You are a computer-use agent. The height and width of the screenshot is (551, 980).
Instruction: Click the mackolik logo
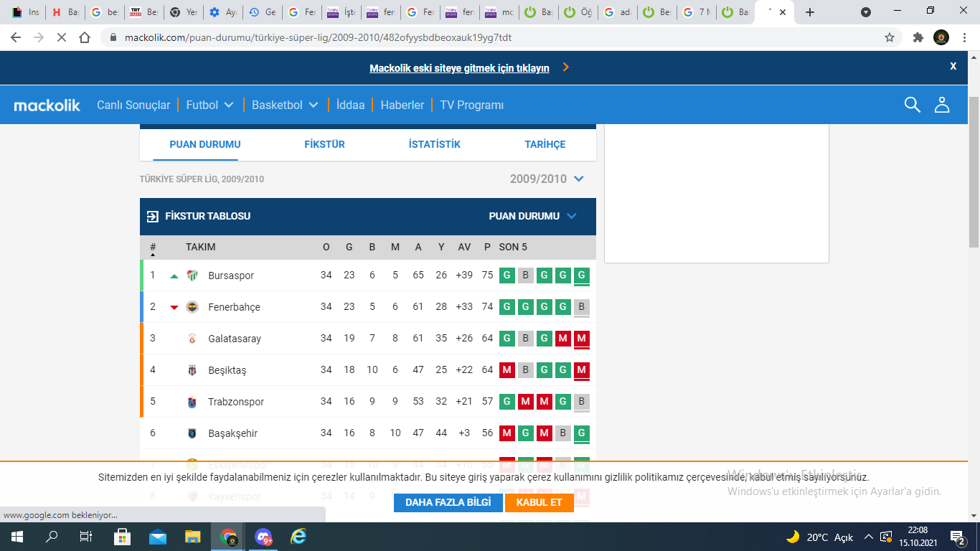coord(47,105)
